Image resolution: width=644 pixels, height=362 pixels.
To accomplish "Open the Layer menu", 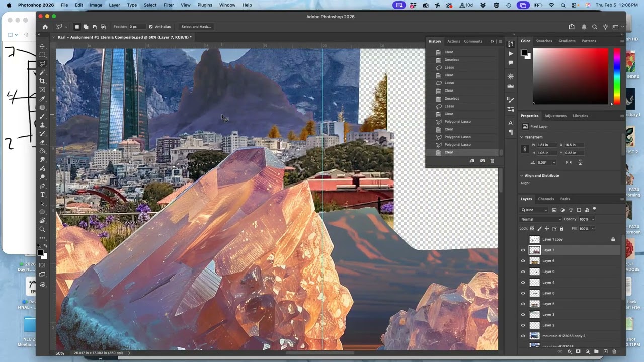I will 114,5.
